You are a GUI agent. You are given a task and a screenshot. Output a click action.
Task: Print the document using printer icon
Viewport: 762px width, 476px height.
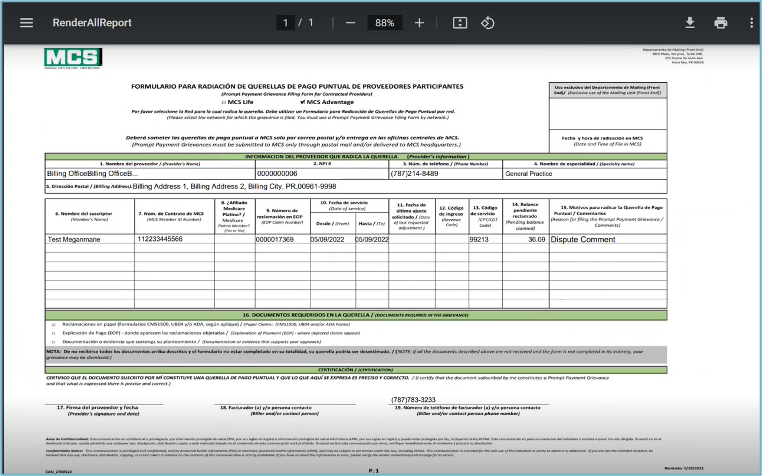(x=720, y=23)
